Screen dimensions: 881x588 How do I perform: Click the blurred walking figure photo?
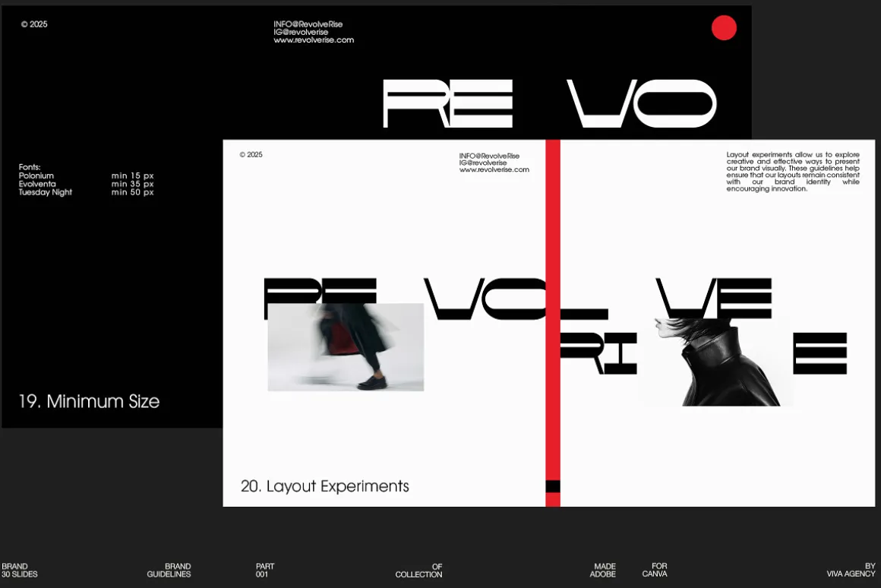(x=346, y=347)
